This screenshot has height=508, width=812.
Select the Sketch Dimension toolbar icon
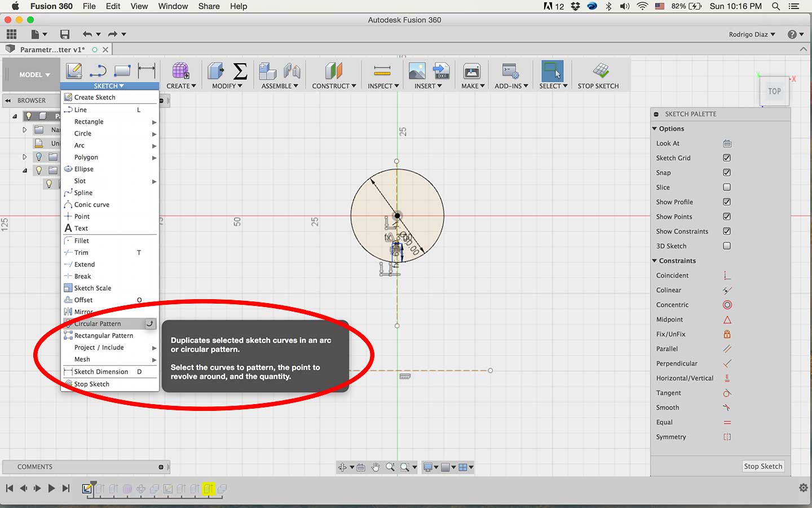tap(147, 71)
